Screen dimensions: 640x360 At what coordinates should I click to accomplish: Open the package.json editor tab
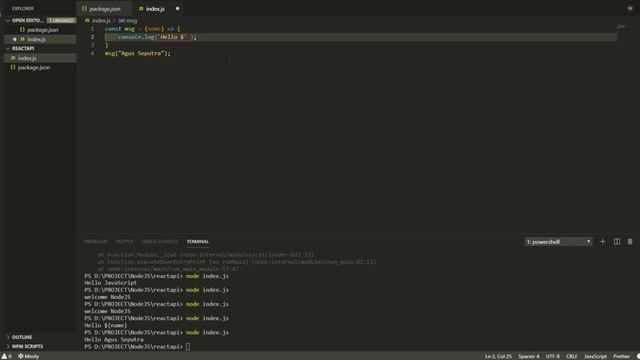point(104,9)
